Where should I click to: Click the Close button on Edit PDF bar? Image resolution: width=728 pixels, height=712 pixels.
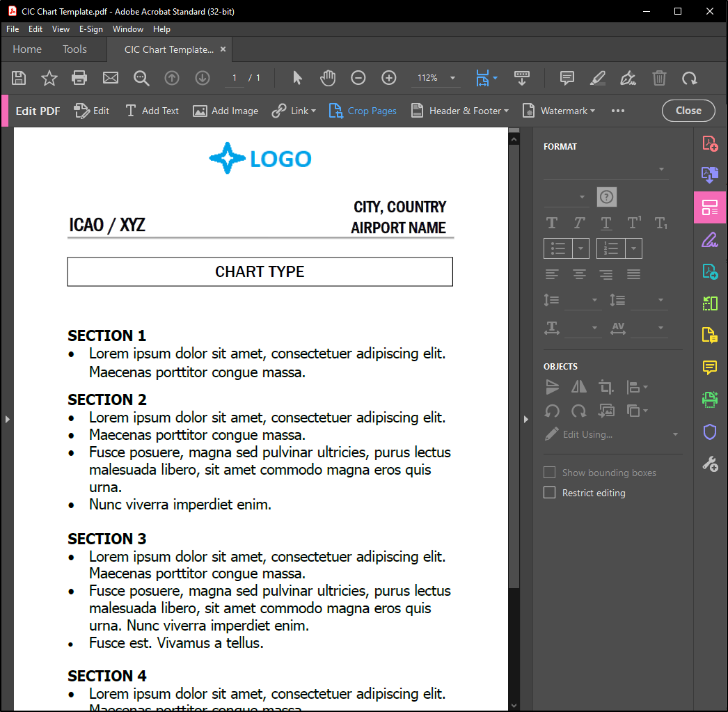point(688,111)
